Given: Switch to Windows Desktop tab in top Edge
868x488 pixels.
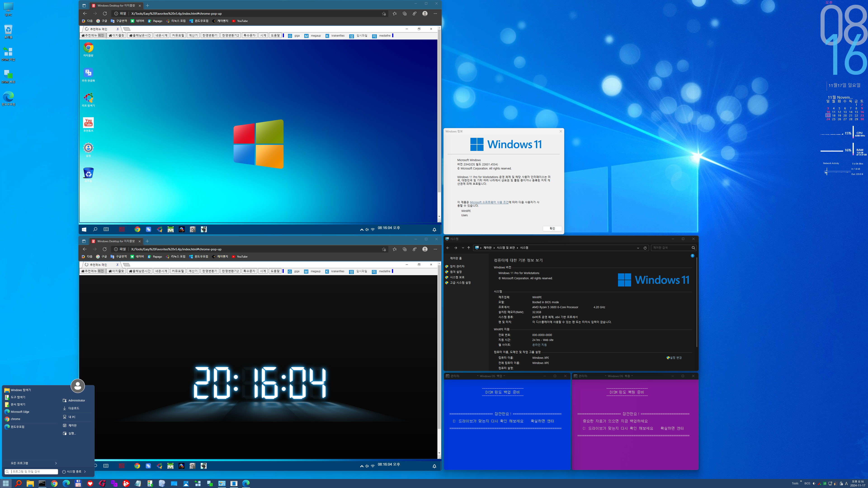Looking at the screenshot, I should [116, 6].
